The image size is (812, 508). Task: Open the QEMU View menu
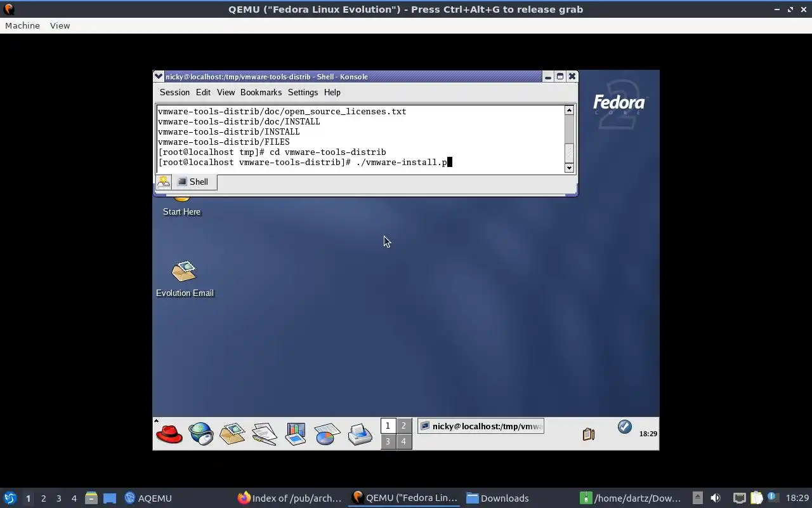[x=60, y=25]
